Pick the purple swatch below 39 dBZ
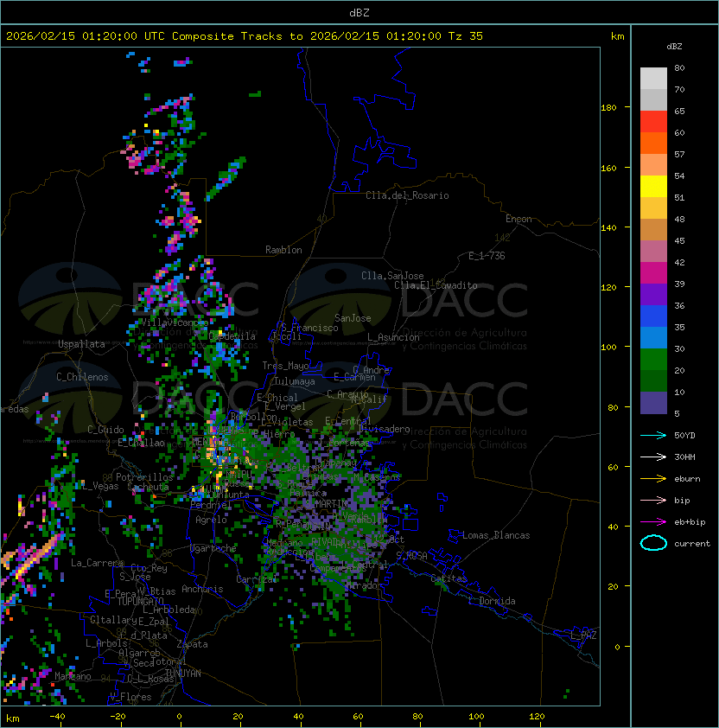The height and width of the screenshot is (728, 719). click(x=653, y=294)
